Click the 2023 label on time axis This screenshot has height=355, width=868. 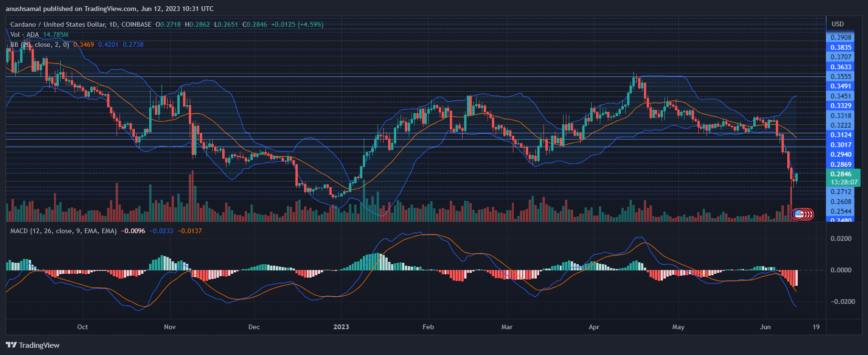(x=341, y=327)
